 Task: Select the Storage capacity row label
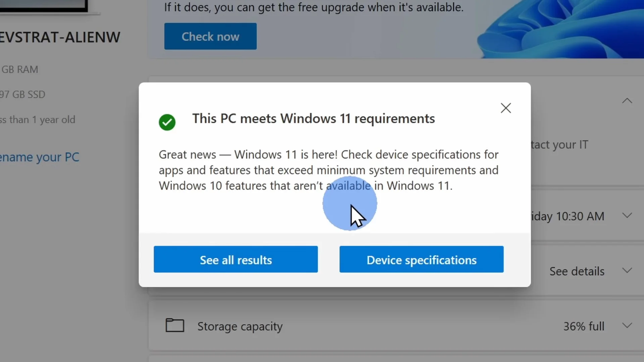[240, 326]
